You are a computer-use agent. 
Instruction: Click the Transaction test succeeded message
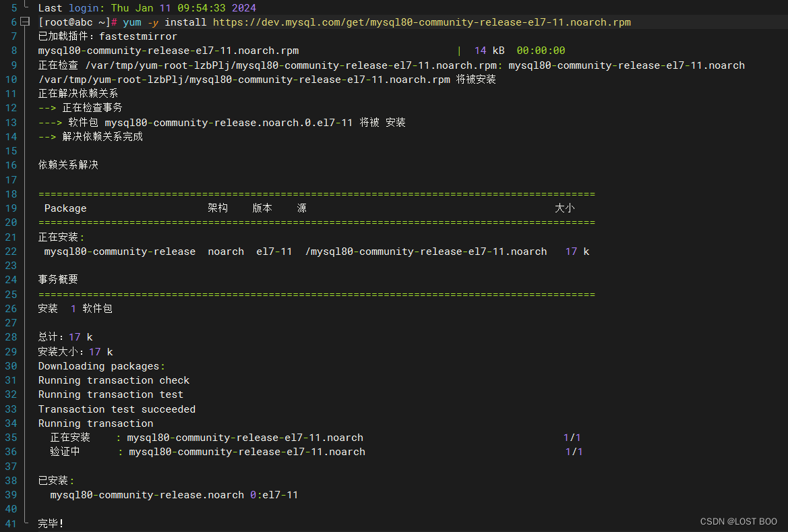(x=117, y=409)
